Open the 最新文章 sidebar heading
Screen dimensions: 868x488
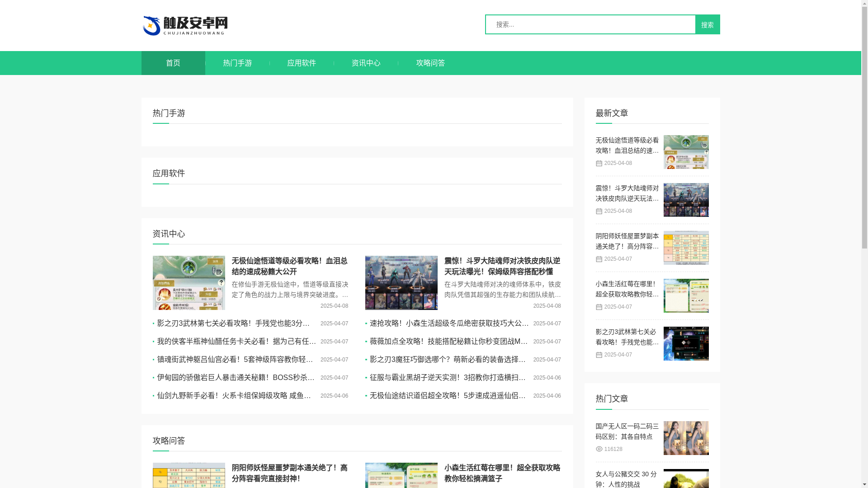click(612, 113)
